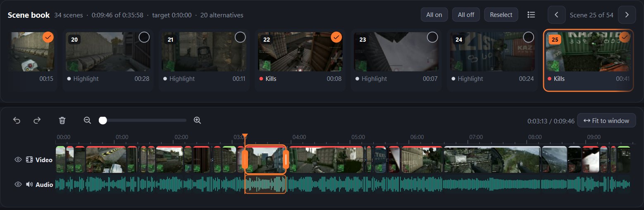Click the orange playhead marker on ruler
This screenshot has height=210, width=644.
pos(245,136)
